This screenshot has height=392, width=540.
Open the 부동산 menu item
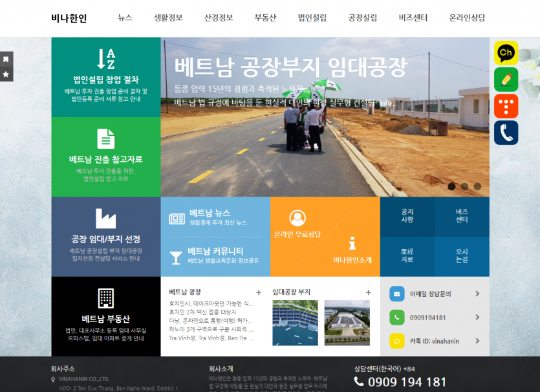click(x=265, y=18)
